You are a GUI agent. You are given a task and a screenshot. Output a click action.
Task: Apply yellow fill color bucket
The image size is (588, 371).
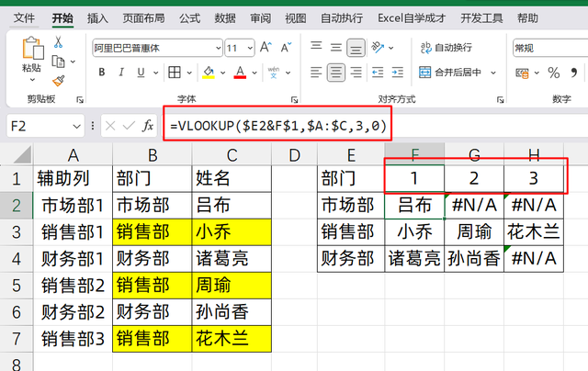pyautogui.click(x=209, y=73)
